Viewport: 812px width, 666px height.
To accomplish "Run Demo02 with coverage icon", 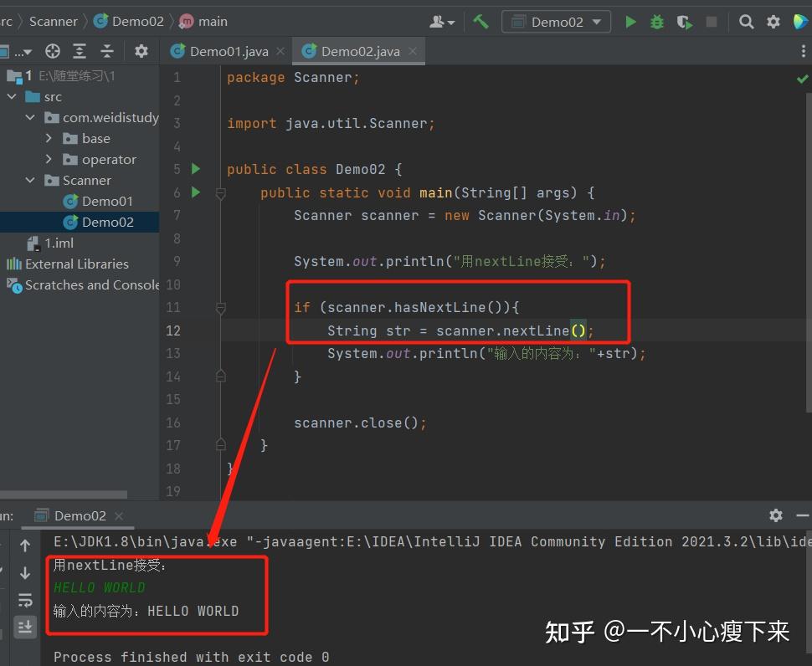I will click(x=684, y=22).
